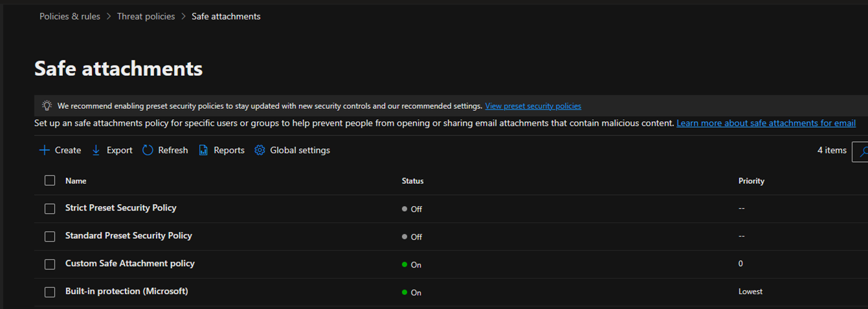The width and height of the screenshot is (868, 309).
Task: Navigate to Threat policies breadcrumb
Action: click(x=146, y=16)
